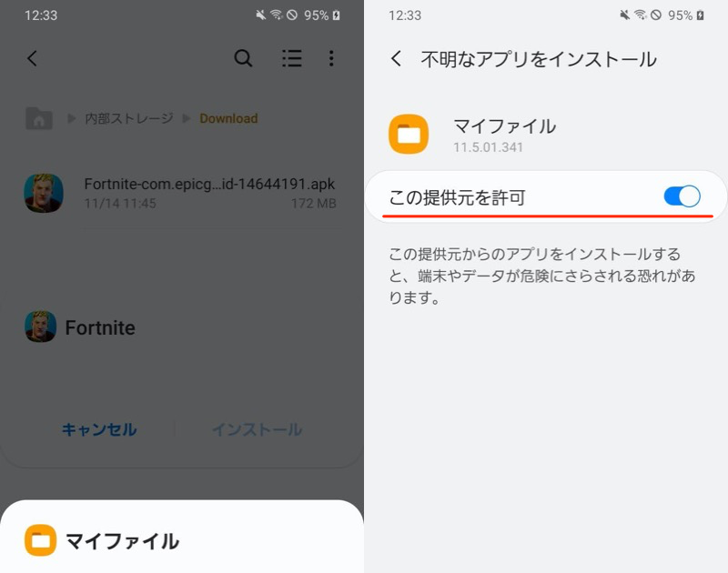Image resolution: width=728 pixels, height=573 pixels.
Task: Expand the arrow before Download
Action: coord(187,118)
